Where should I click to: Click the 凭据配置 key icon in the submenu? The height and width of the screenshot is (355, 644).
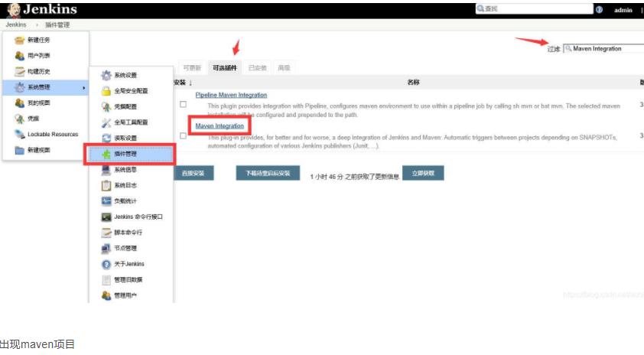coord(106,106)
